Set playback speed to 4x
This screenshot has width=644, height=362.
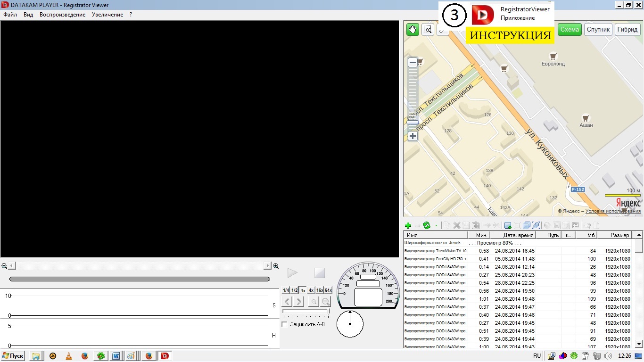(311, 290)
